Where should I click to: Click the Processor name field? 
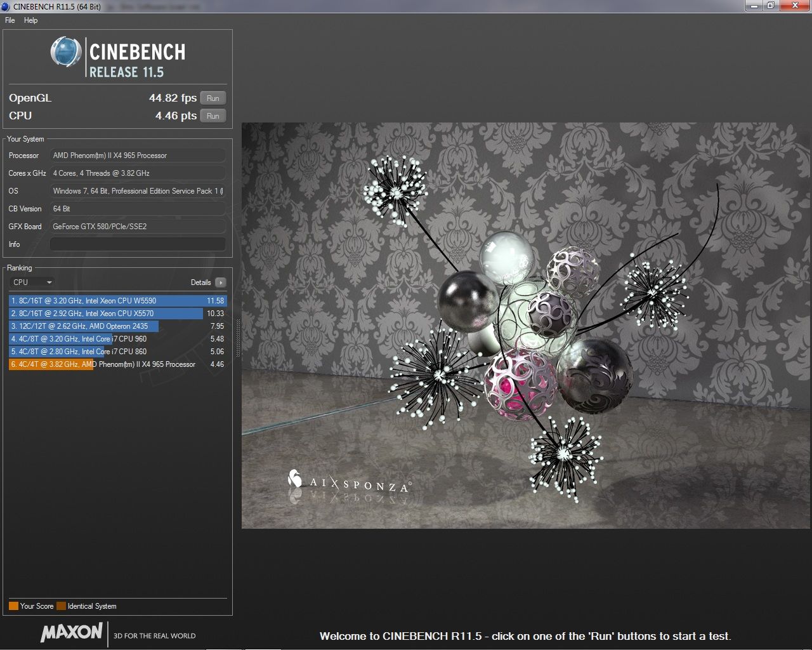click(138, 156)
